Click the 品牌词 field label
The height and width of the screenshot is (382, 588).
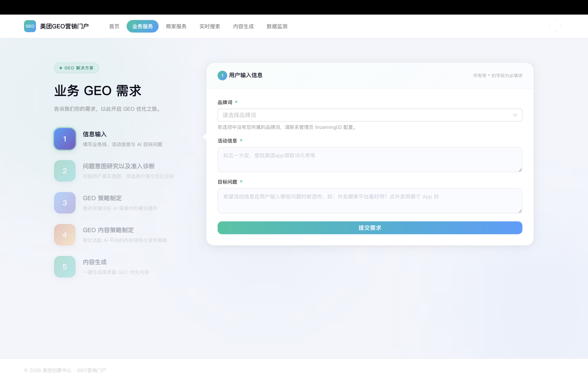point(225,102)
